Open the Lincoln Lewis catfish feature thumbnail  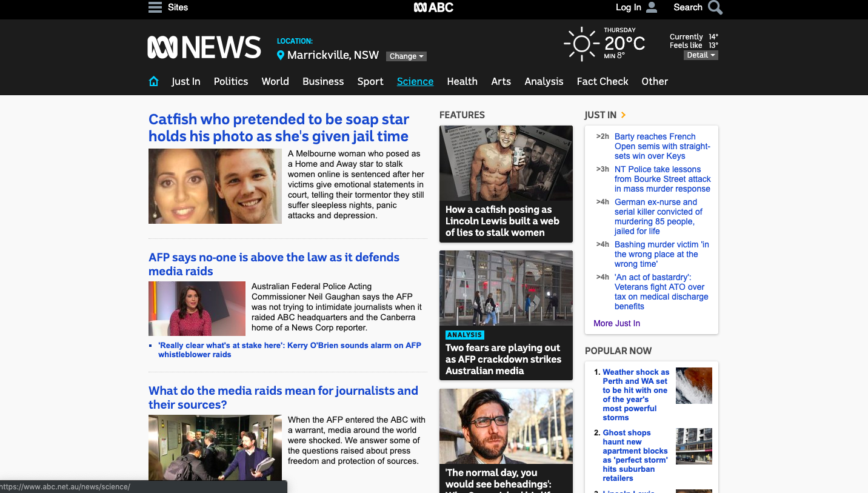click(x=506, y=163)
